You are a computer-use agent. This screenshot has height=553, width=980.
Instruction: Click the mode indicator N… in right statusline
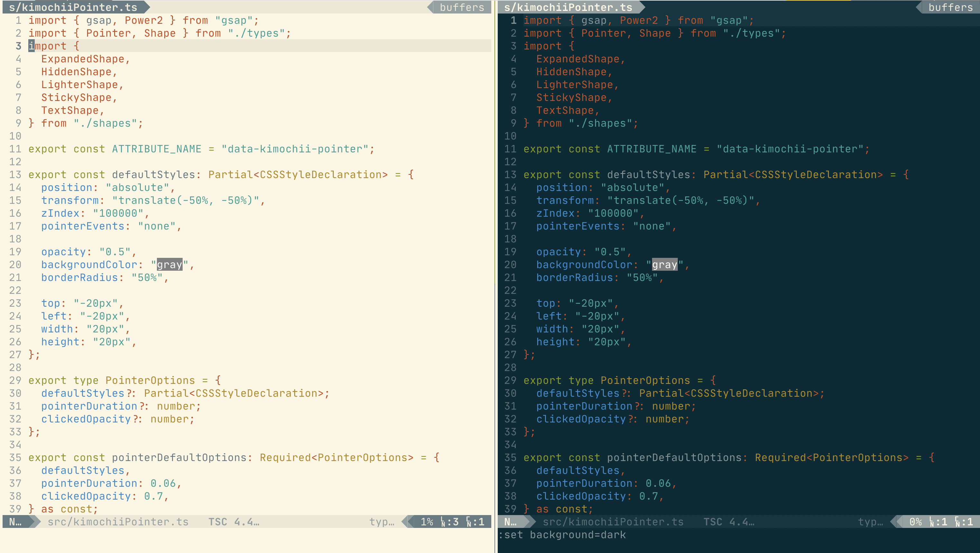click(x=511, y=522)
